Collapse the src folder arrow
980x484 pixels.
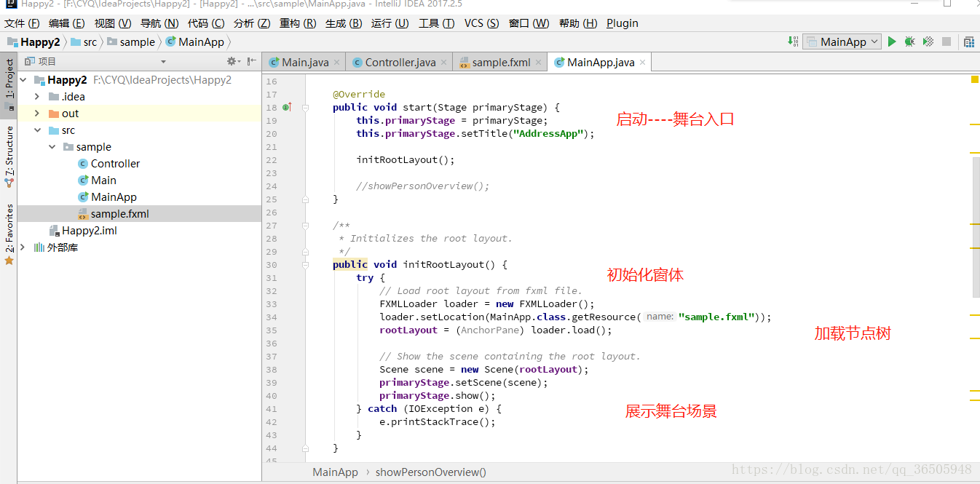coord(37,130)
